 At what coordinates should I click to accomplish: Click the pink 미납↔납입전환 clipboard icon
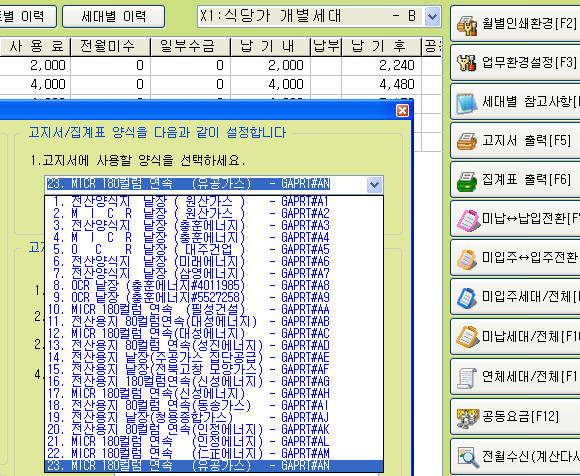pyautogui.click(x=468, y=220)
